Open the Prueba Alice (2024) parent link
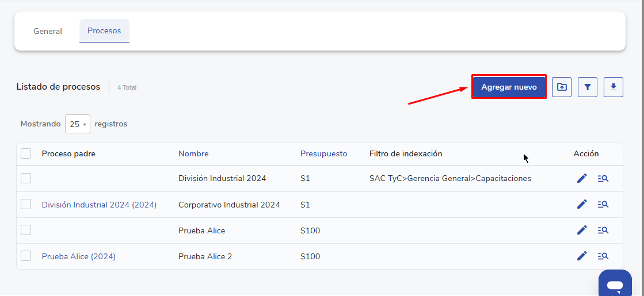644x296 pixels. click(x=79, y=256)
